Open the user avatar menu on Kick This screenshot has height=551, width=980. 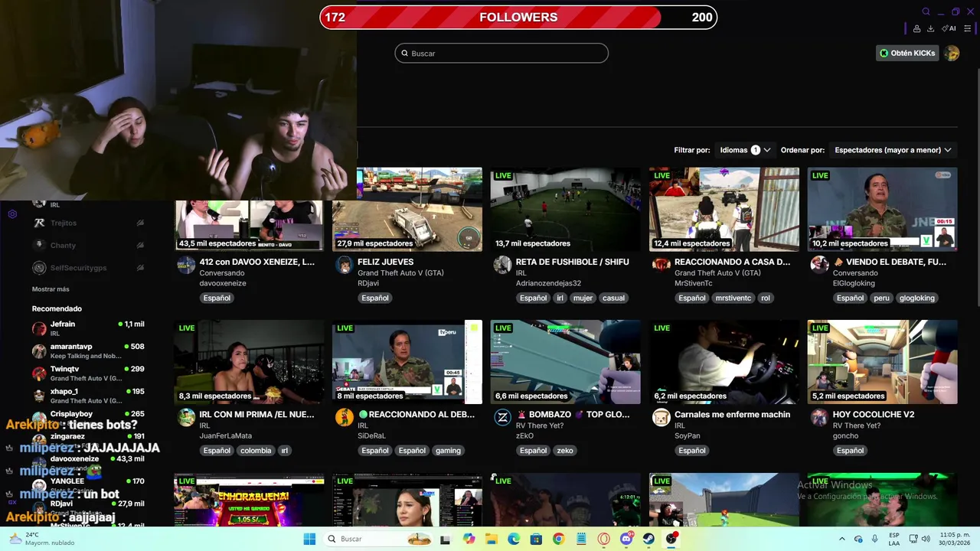point(952,53)
